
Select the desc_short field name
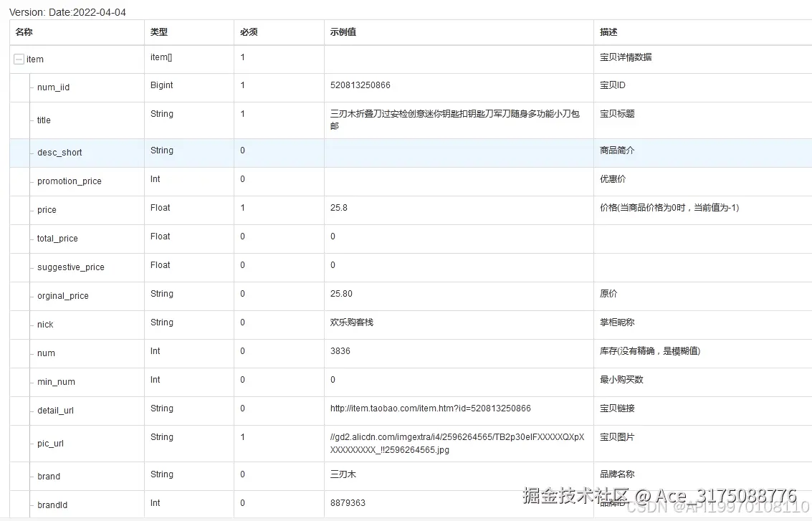59,152
